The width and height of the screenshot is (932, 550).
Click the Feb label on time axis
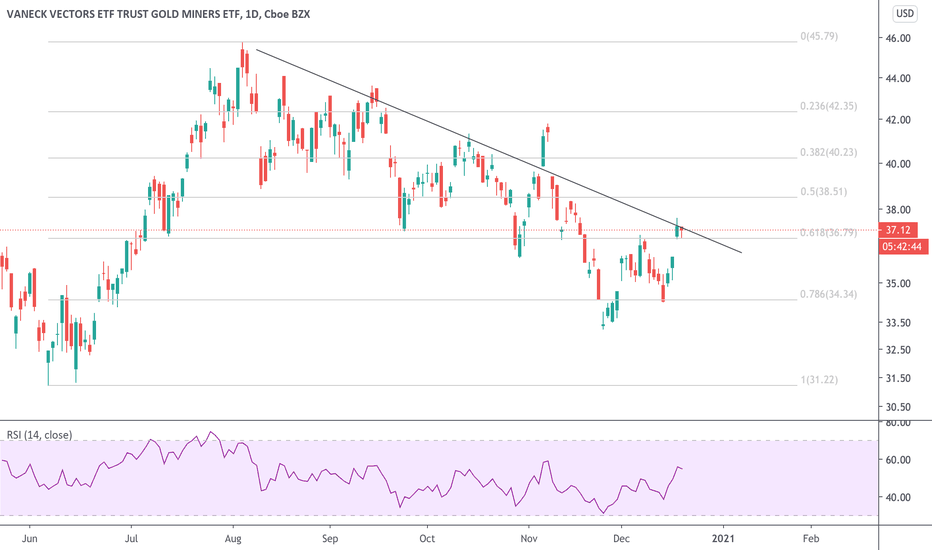[x=811, y=538]
